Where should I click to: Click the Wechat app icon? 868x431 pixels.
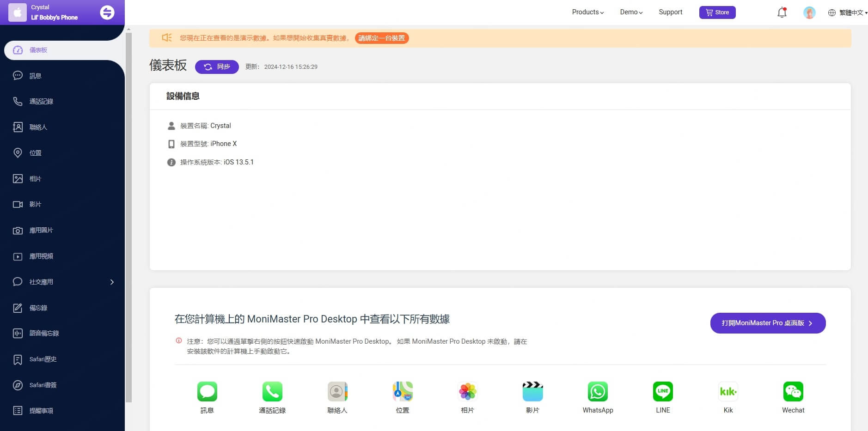(x=793, y=392)
